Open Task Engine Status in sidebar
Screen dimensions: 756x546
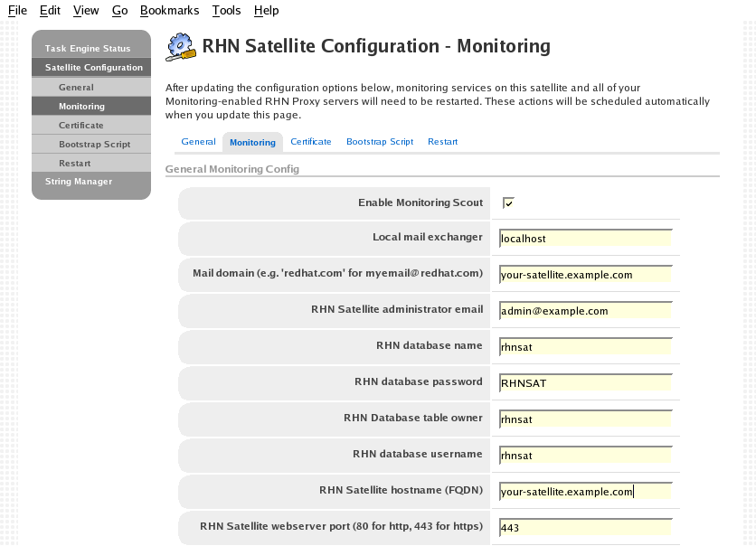click(88, 49)
